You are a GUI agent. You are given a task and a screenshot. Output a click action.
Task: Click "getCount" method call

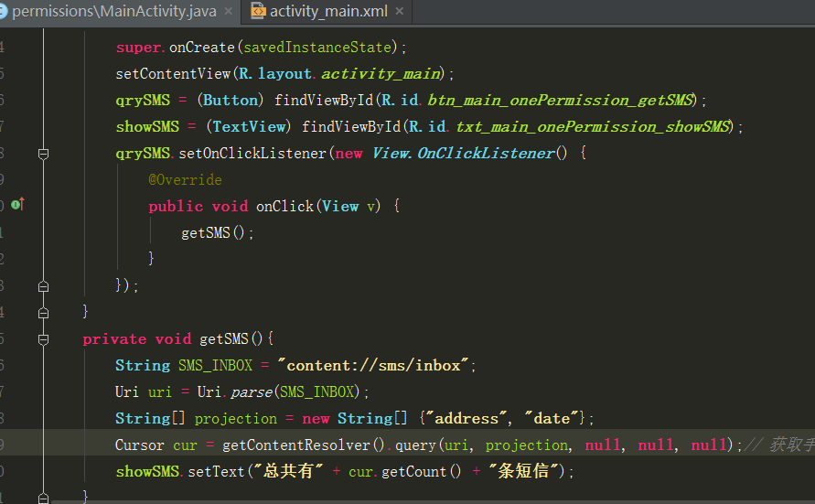414,471
